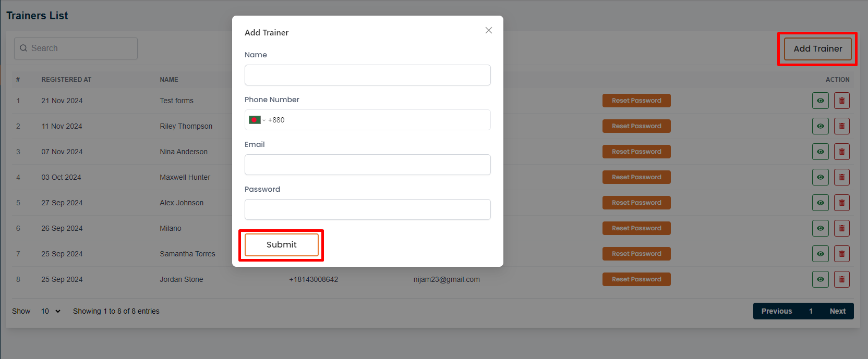Image resolution: width=868 pixels, height=359 pixels.
Task: View Test forms trainer details
Action: 820,101
